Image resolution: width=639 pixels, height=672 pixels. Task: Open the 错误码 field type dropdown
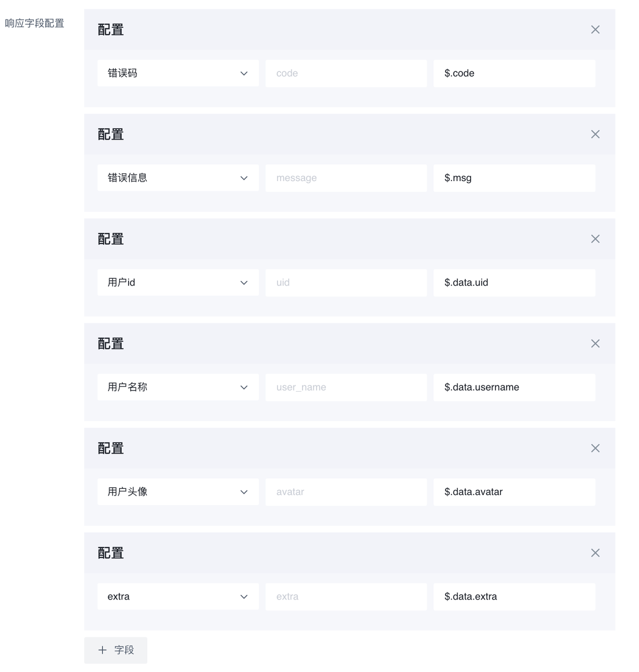178,73
